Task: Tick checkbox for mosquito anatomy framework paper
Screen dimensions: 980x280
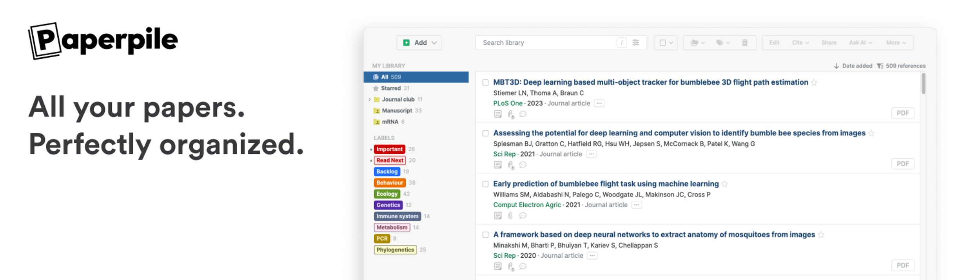Action: (485, 235)
